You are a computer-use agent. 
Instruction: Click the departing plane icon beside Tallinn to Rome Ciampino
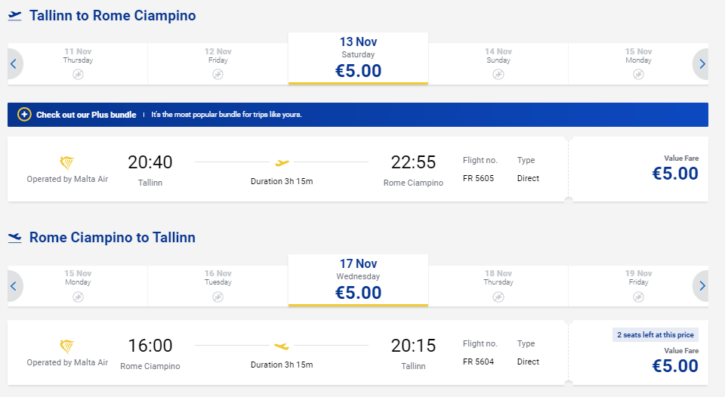15,16
